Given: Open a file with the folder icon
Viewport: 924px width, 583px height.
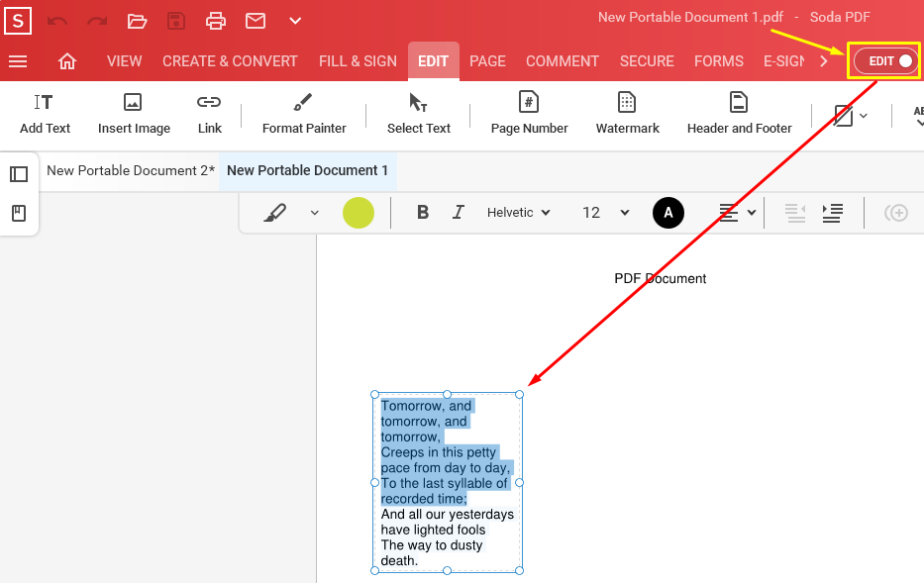Looking at the screenshot, I should [x=137, y=22].
